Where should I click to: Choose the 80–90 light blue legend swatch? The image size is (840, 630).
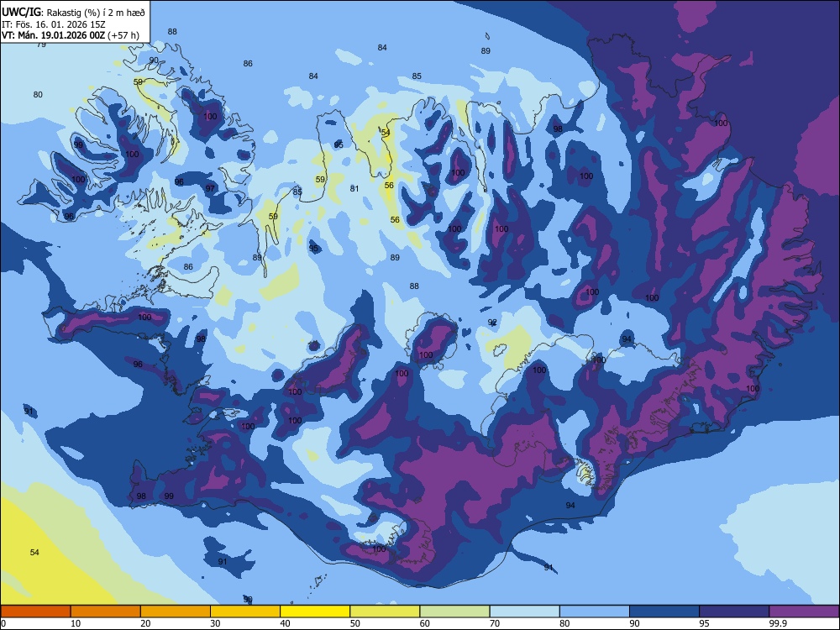(595, 612)
